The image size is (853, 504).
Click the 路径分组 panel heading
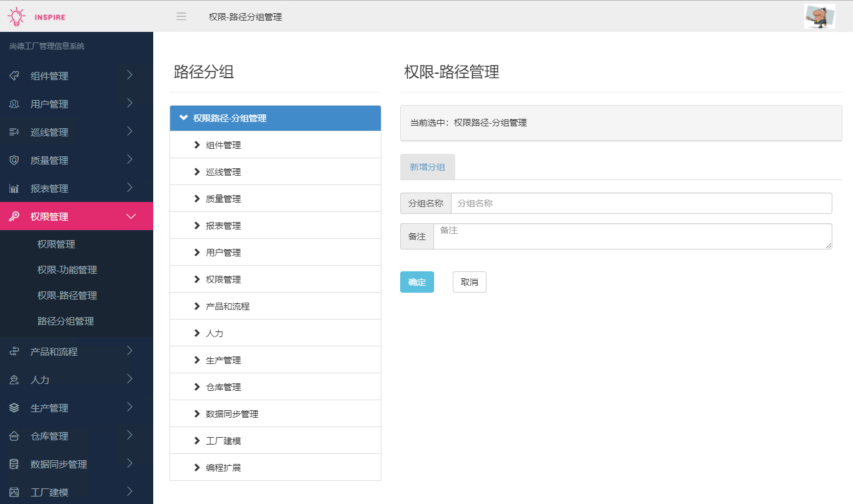[204, 72]
